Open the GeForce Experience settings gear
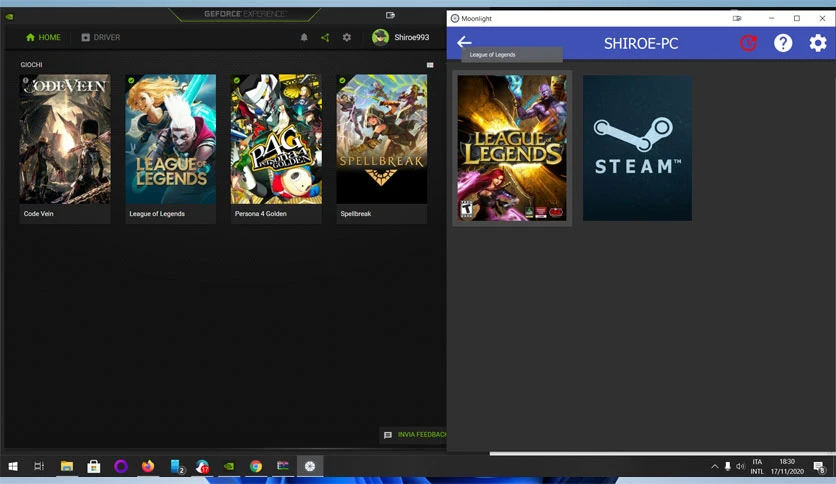This screenshot has width=836, height=484. tap(347, 37)
